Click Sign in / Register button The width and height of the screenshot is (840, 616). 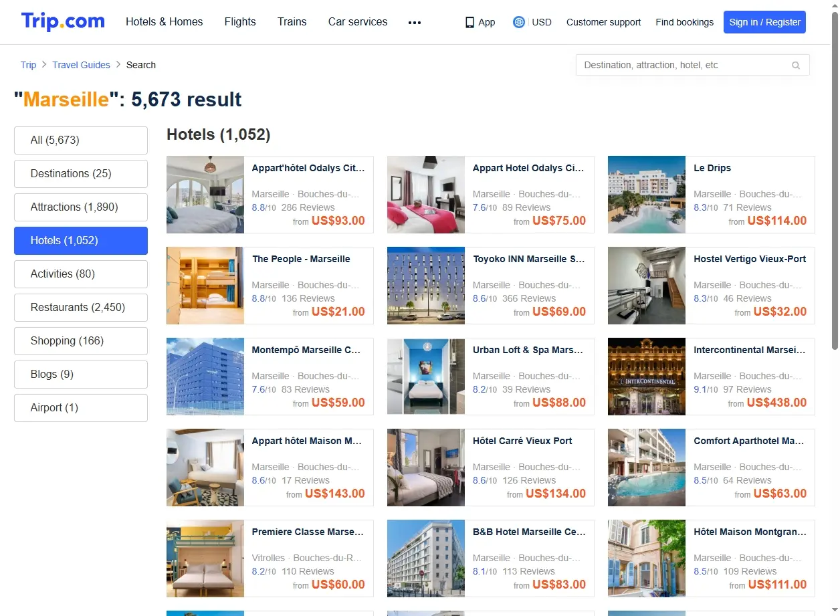764,22
